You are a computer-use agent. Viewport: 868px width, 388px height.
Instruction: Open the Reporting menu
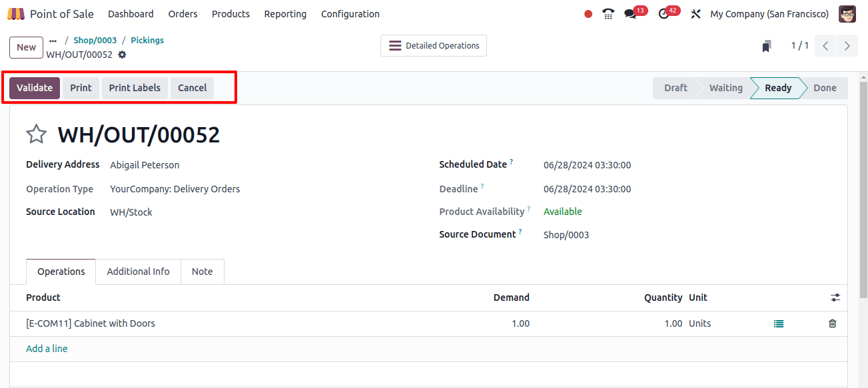[x=285, y=14]
